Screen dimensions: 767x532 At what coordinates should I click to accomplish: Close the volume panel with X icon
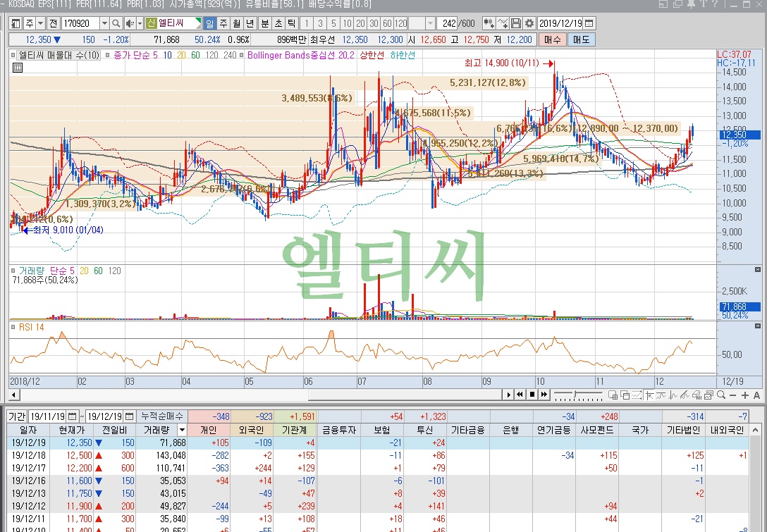[x=758, y=269]
